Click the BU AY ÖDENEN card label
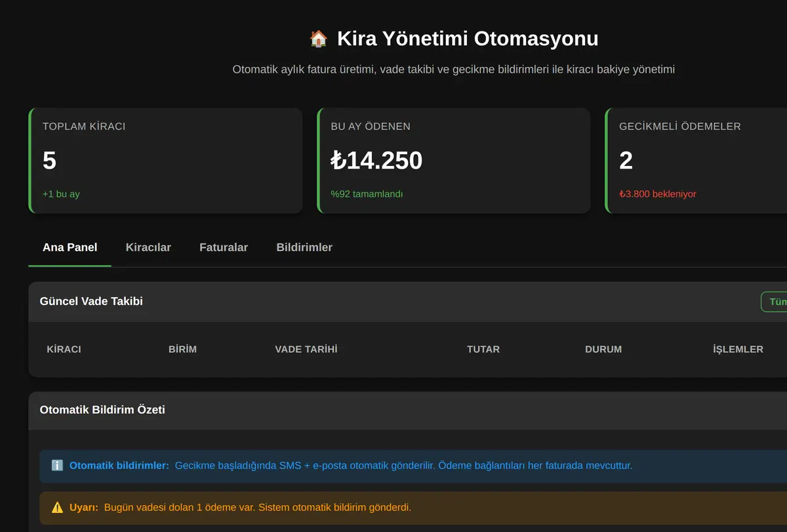This screenshot has height=532, width=787. coord(371,127)
